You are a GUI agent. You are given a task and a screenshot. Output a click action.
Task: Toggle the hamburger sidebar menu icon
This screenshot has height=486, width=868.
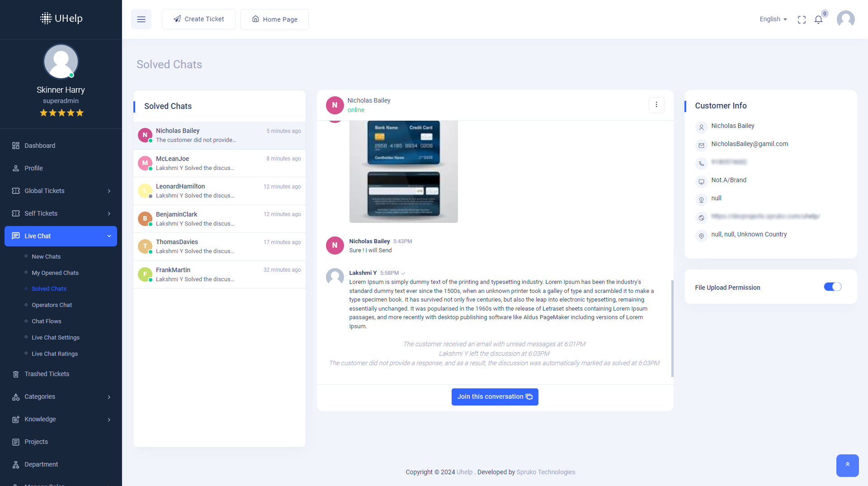tap(141, 19)
